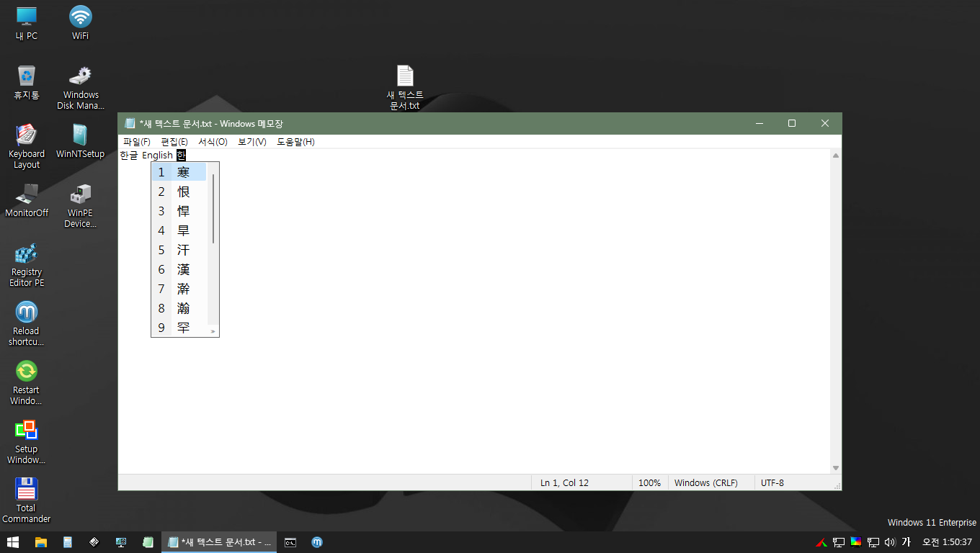Open the WiFi desktop shortcut
Image resolution: width=980 pixels, height=553 pixels.
81,23
